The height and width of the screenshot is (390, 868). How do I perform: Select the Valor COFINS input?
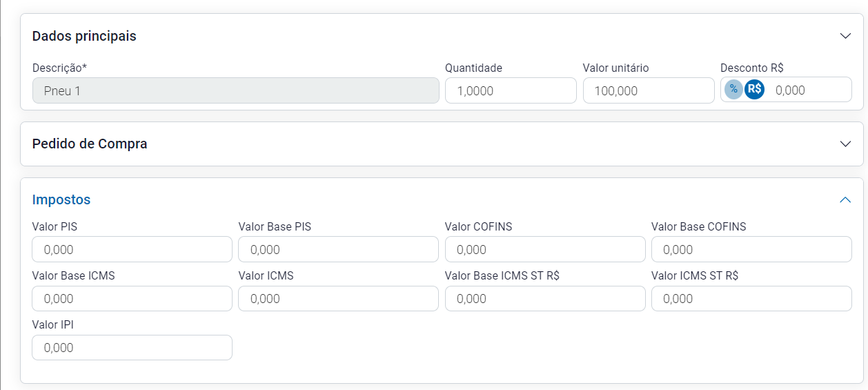(x=545, y=249)
